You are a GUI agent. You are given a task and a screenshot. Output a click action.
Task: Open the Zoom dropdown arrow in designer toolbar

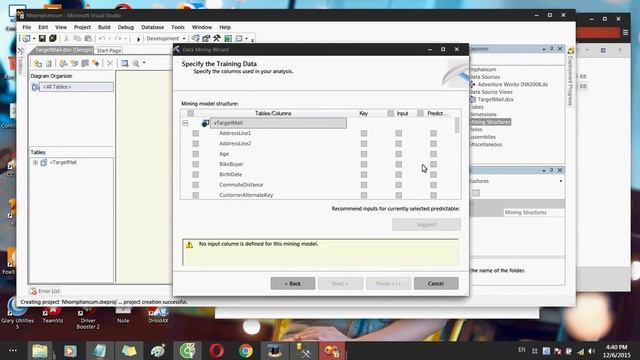[x=144, y=63]
